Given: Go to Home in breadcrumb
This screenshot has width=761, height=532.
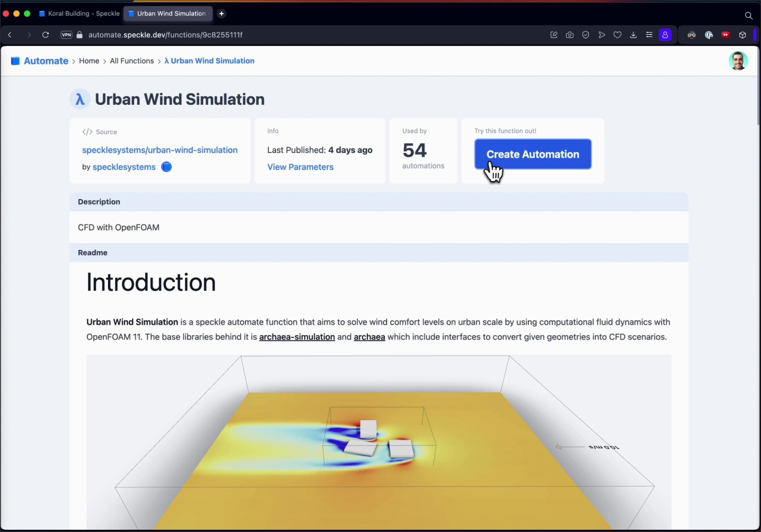Looking at the screenshot, I should (89, 61).
